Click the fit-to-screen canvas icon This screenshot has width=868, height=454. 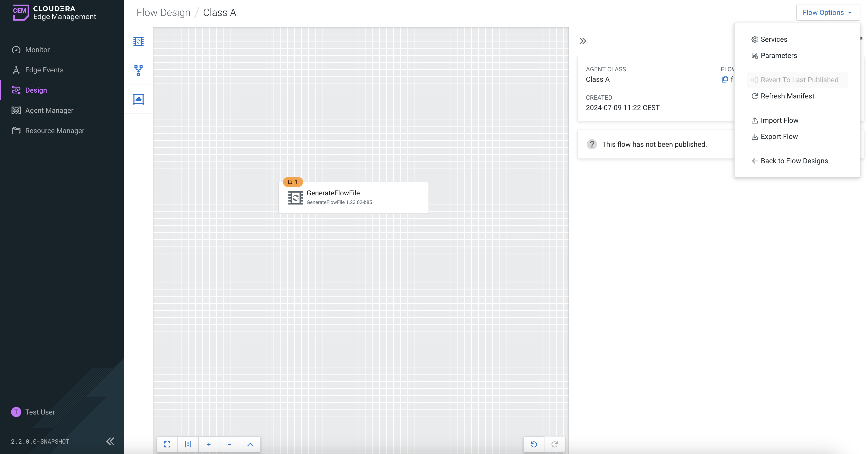[x=167, y=444]
